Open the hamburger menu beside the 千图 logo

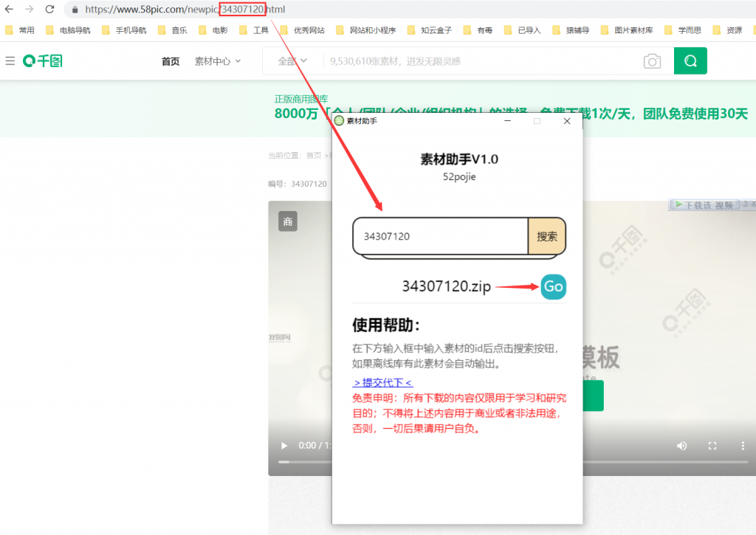click(10, 61)
